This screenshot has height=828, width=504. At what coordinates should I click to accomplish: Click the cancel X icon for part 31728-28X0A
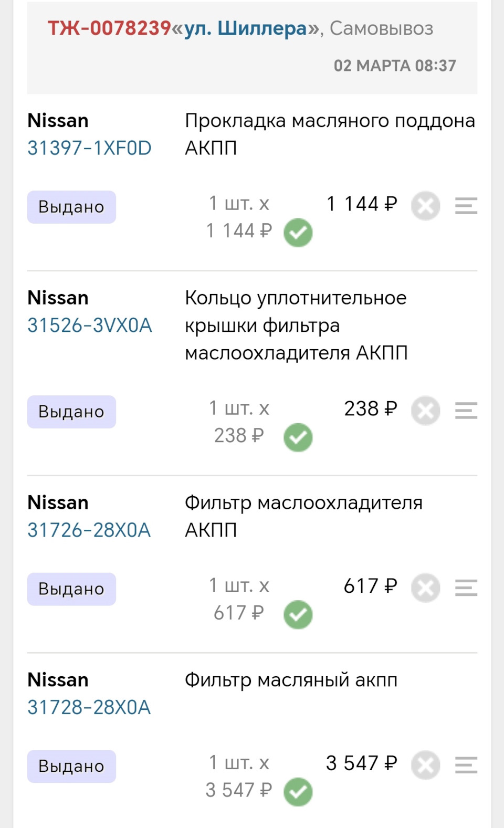coord(425,765)
